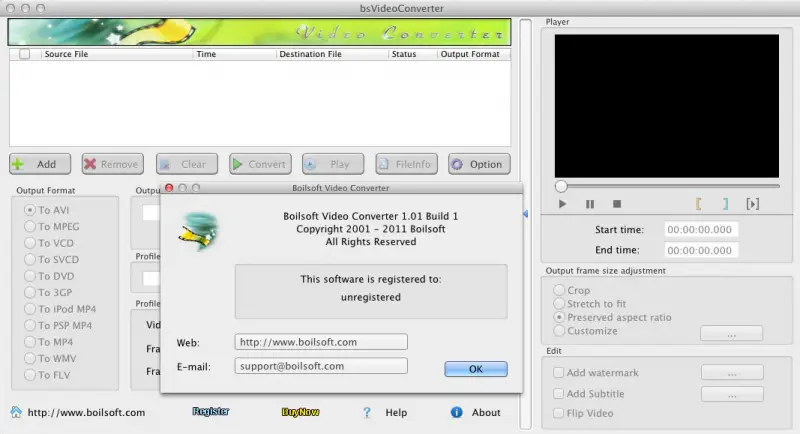Click the blue collapse arrow beside the player panel

click(x=525, y=214)
